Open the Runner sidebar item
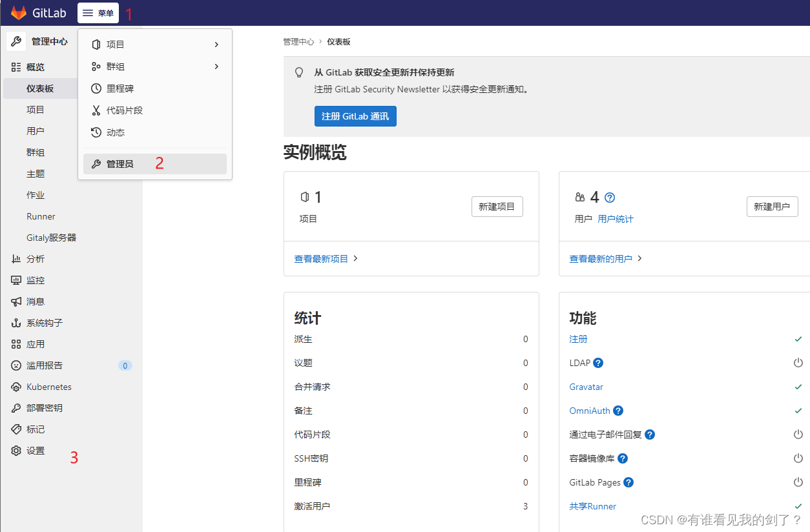 coord(41,216)
